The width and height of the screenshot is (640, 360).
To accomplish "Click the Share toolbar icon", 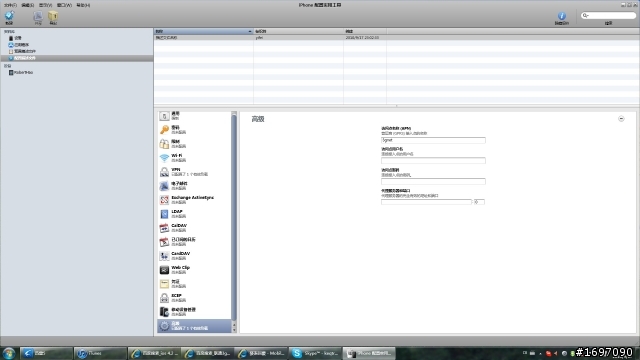I will tap(38, 17).
